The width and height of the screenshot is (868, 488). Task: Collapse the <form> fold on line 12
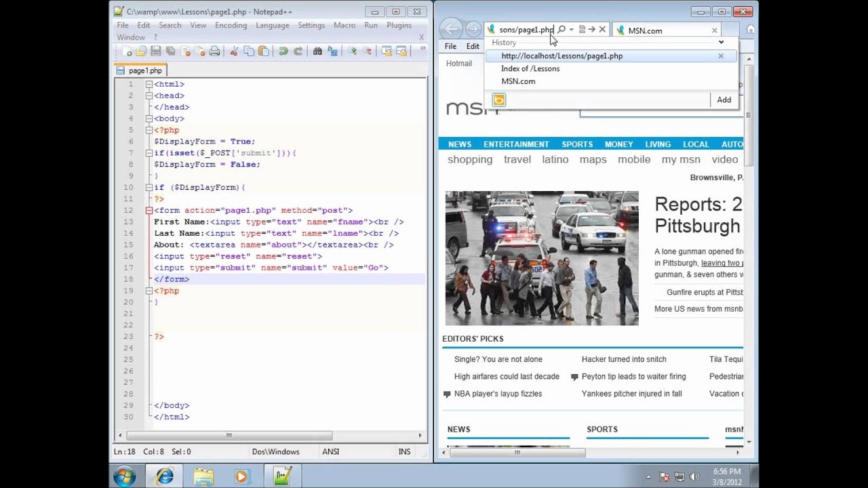click(149, 210)
